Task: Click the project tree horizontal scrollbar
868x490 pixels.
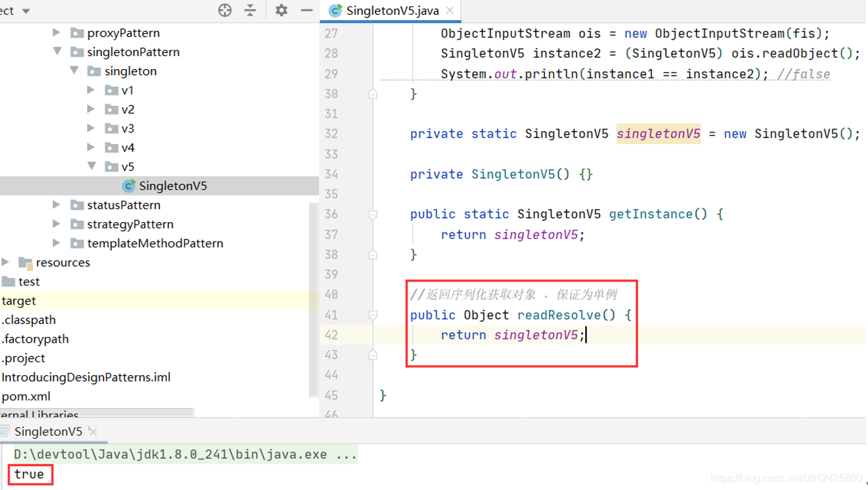Action: pyautogui.click(x=97, y=413)
